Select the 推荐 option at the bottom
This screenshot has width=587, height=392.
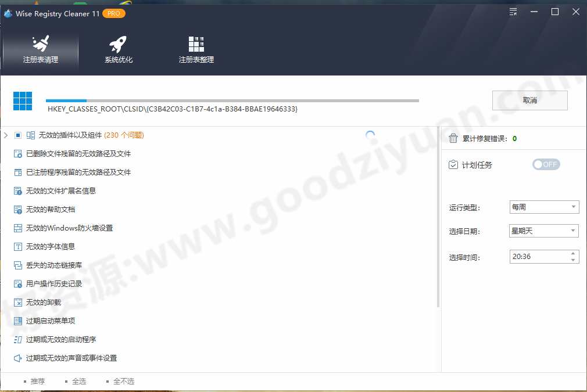[37, 381]
